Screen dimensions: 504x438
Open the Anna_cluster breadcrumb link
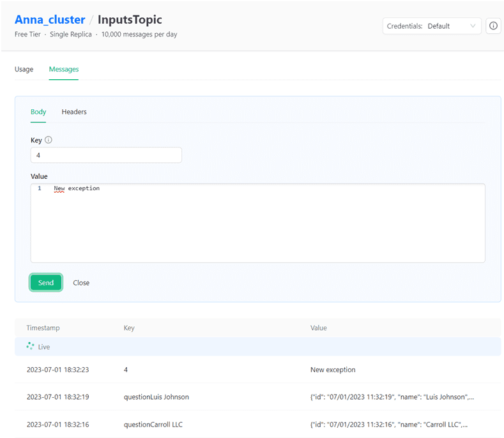tap(49, 20)
